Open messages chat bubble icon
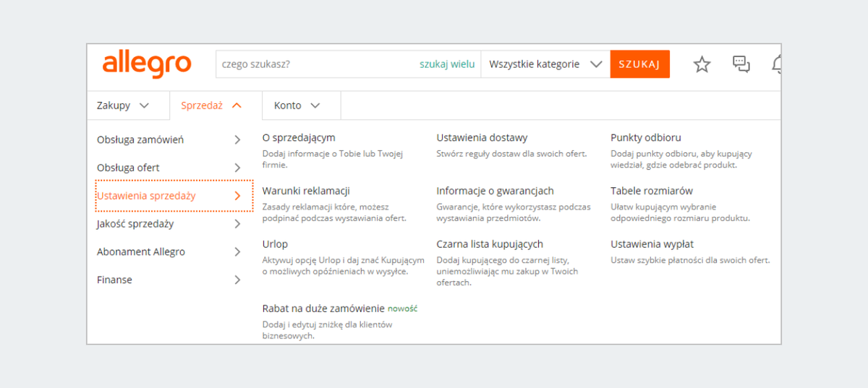The height and width of the screenshot is (388, 868). pos(741,64)
